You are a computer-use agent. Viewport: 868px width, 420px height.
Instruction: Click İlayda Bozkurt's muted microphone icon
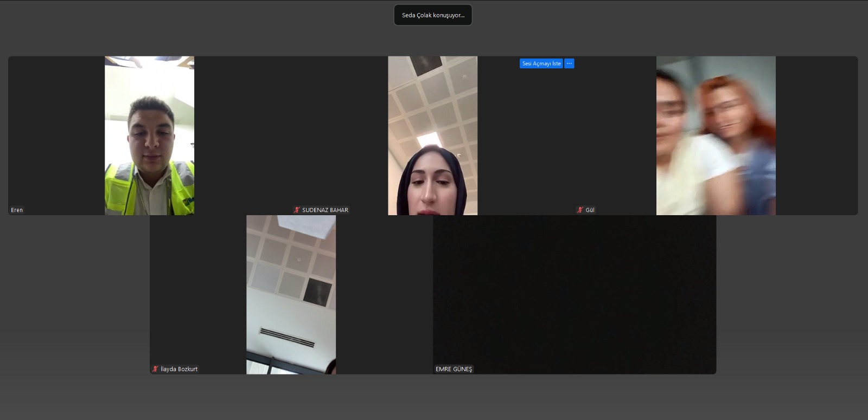pos(155,369)
